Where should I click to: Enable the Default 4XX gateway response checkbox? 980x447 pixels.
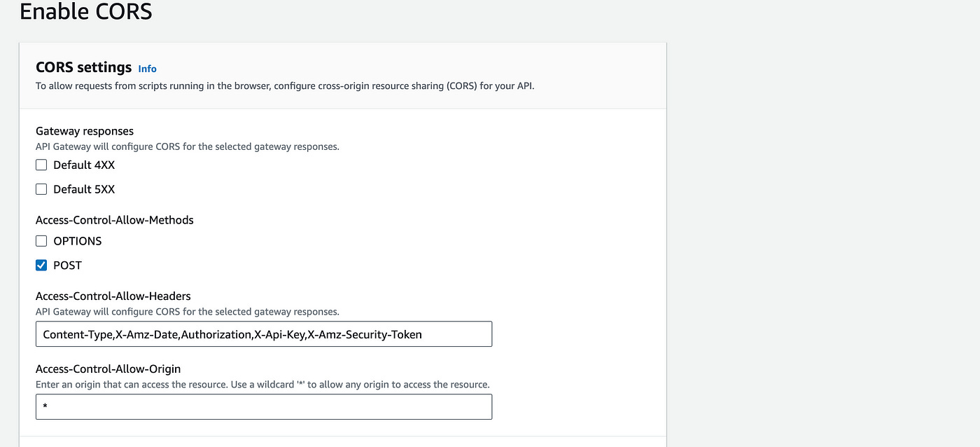coord(41,165)
